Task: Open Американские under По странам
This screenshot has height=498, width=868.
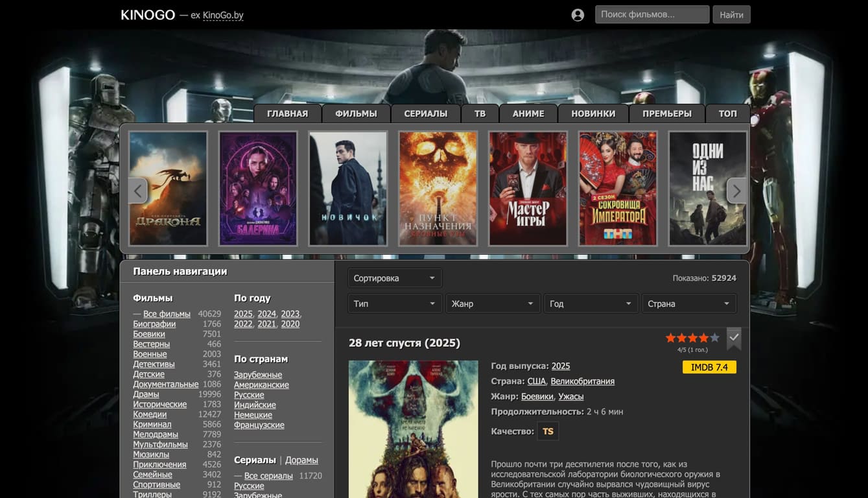Action: (x=261, y=385)
